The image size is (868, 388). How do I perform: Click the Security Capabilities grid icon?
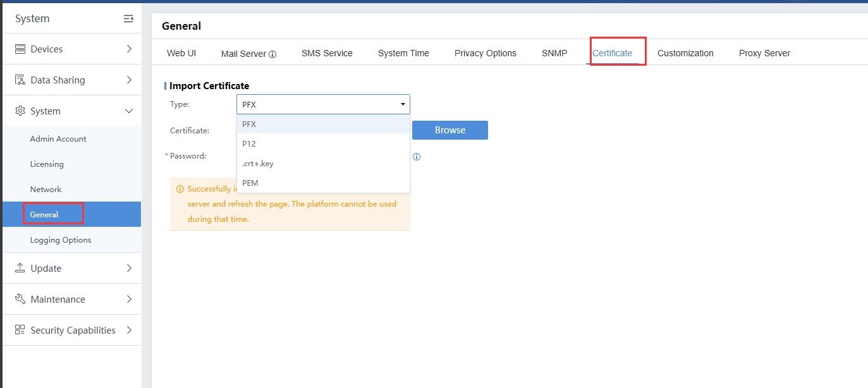coord(20,330)
